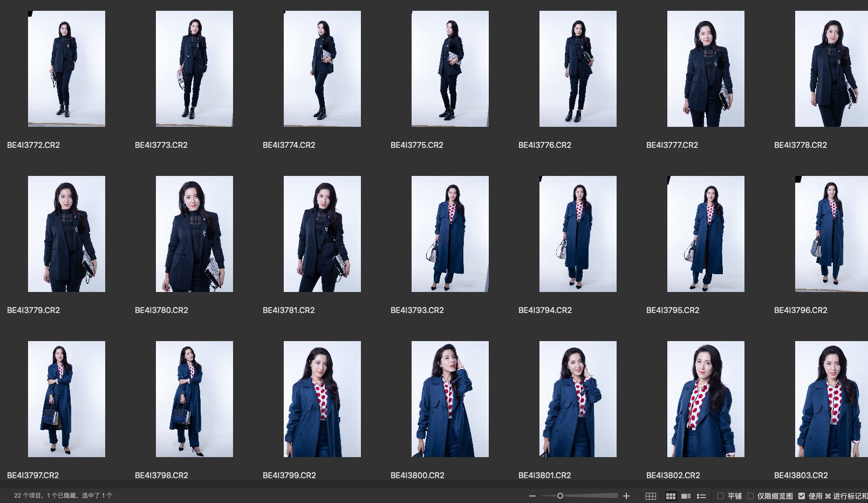Select thumbnail BE4I3777.CR2
This screenshot has width=868, height=503.
pyautogui.click(x=706, y=69)
